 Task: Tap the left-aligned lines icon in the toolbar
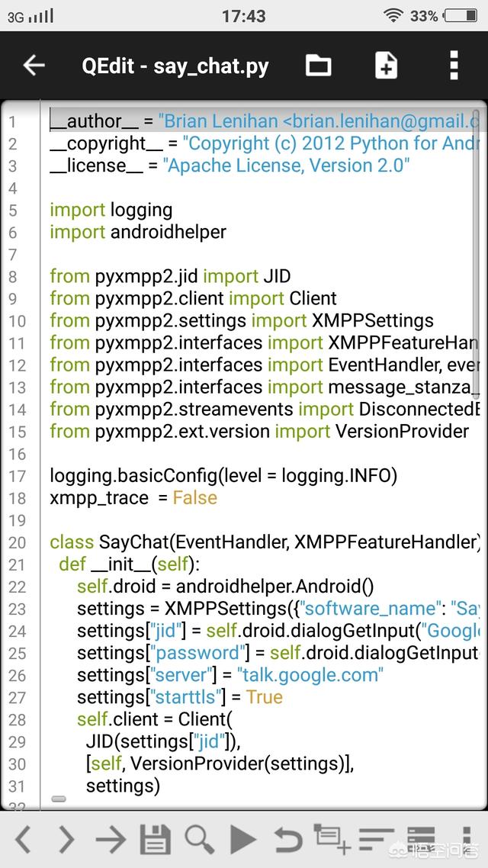point(377,840)
